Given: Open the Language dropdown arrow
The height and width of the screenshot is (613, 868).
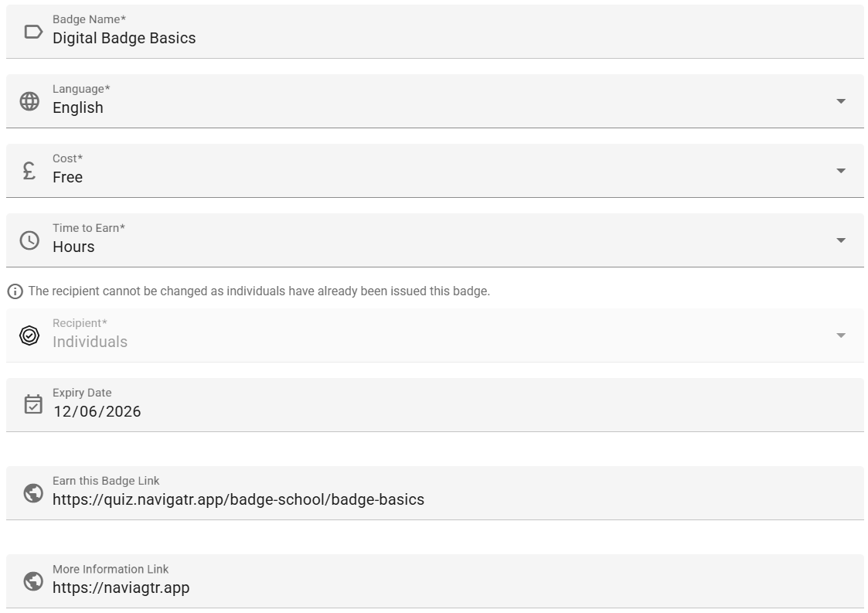Looking at the screenshot, I should coord(841,101).
